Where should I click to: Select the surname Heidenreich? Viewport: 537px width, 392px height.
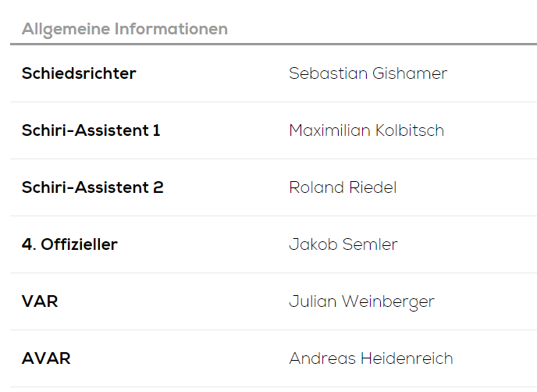click(x=407, y=358)
